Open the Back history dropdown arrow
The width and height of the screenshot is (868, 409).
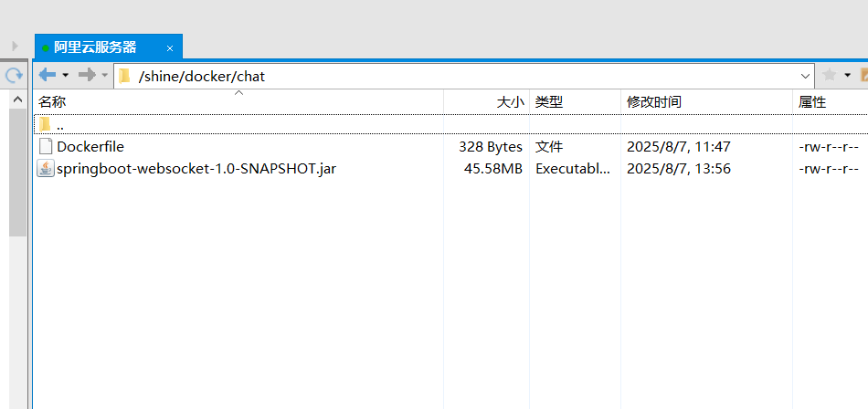65,76
